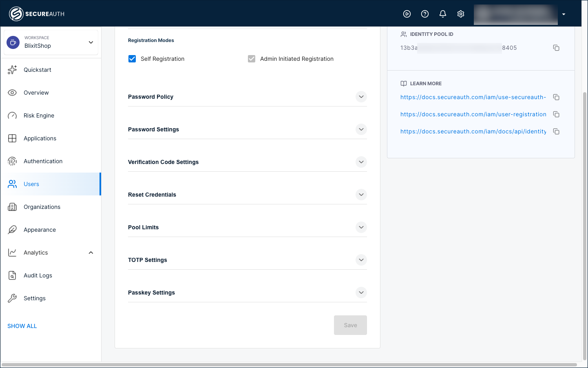Click the Overview eye icon
588x368 pixels.
(x=12, y=93)
